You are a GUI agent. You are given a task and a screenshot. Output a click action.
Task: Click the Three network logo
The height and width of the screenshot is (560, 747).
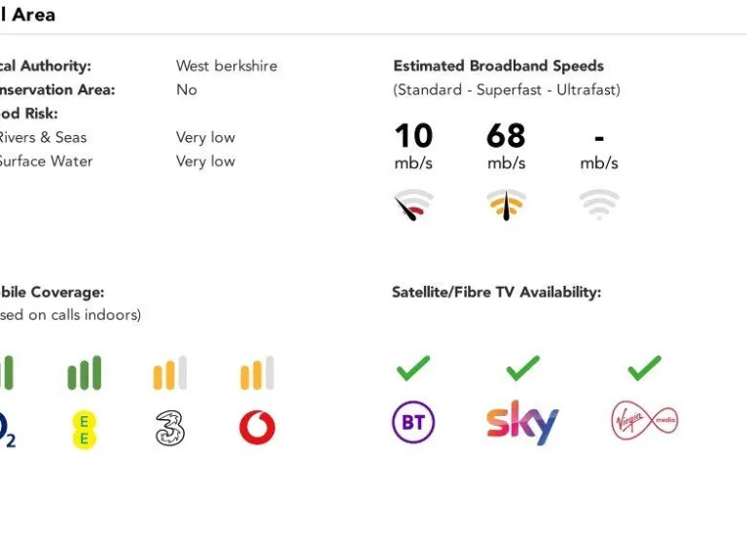(170, 428)
